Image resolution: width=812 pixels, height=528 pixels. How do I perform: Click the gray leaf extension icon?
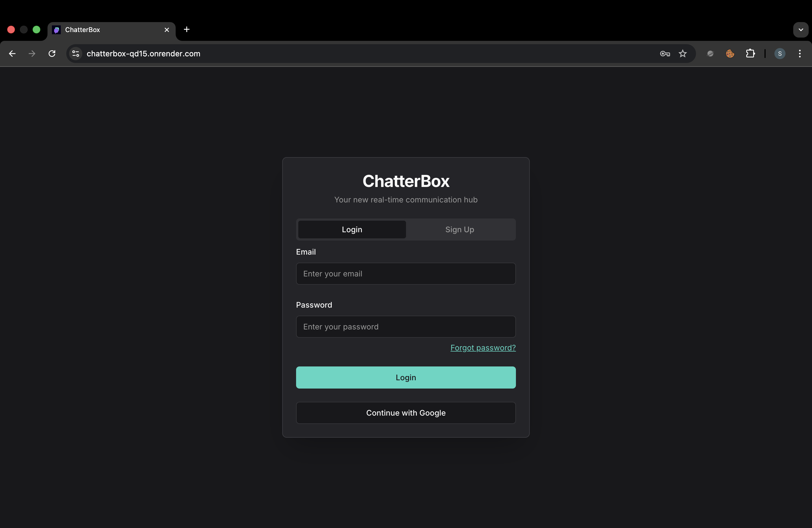pos(710,54)
